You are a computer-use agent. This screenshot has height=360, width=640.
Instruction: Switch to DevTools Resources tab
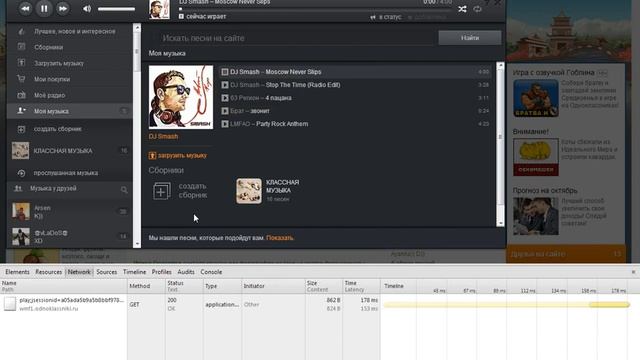click(49, 272)
